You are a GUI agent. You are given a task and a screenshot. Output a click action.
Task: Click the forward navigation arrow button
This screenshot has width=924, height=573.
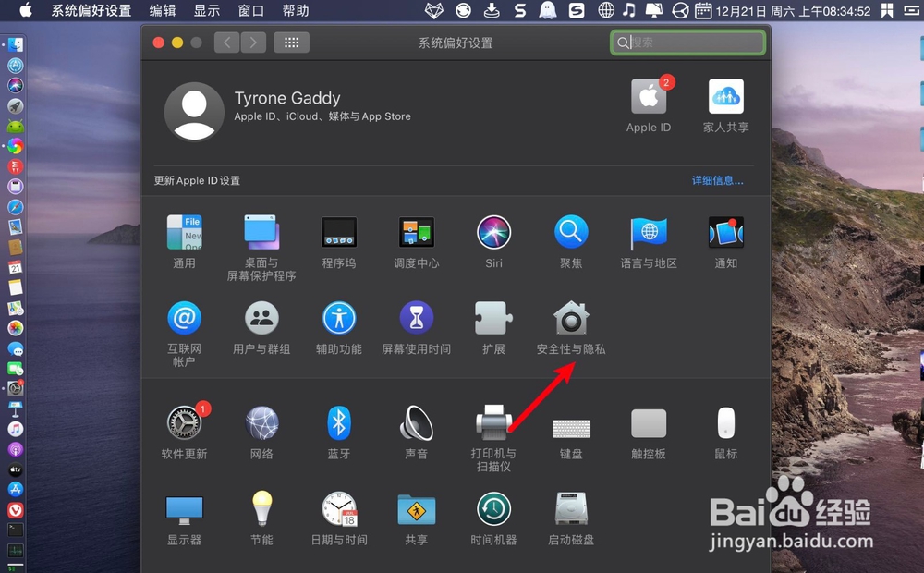(x=253, y=43)
